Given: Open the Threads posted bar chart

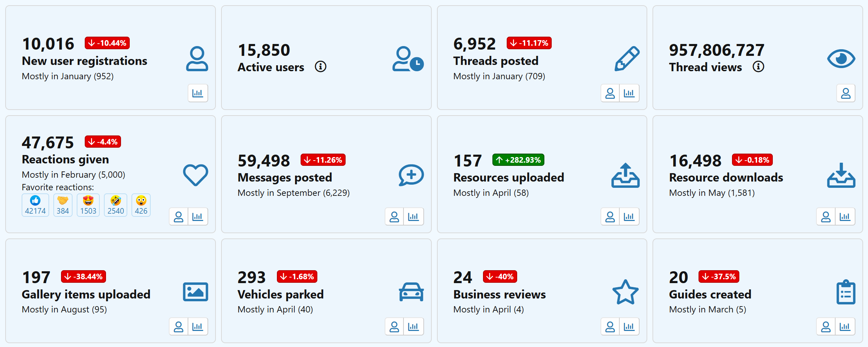Looking at the screenshot, I should [x=629, y=93].
